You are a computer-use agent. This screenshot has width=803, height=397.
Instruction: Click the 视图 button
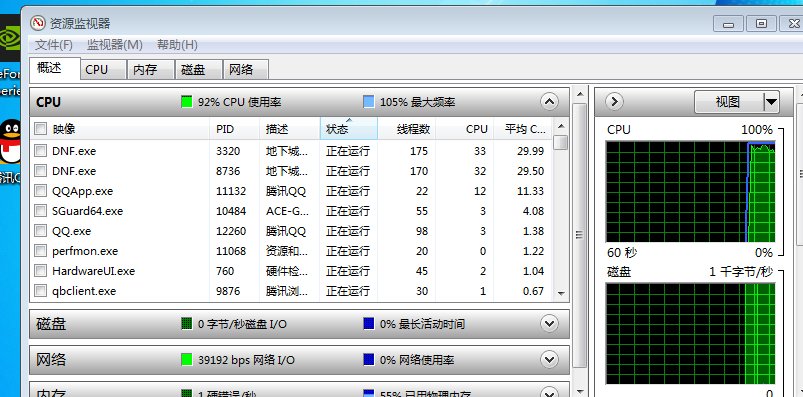click(x=729, y=102)
